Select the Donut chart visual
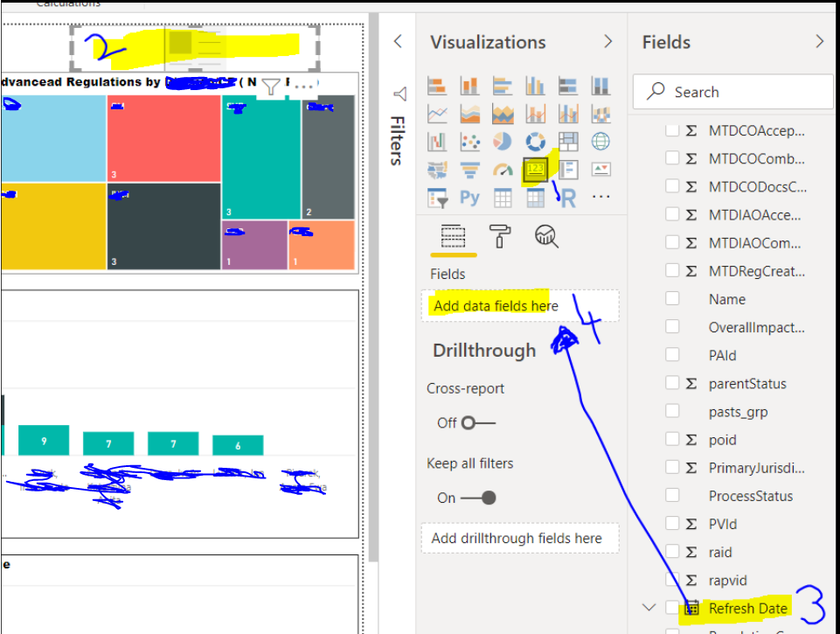Screen dimensions: 840x634 tap(536, 141)
